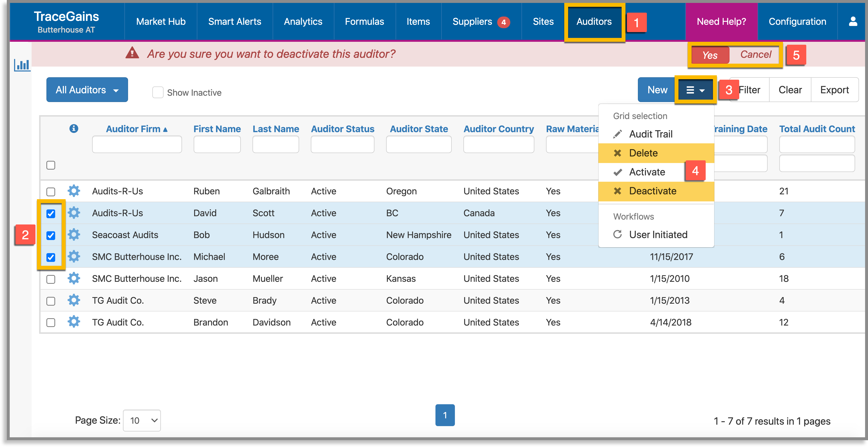Screen dimensions: 868x447
Task: Open the Auditors tab
Action: click(594, 22)
